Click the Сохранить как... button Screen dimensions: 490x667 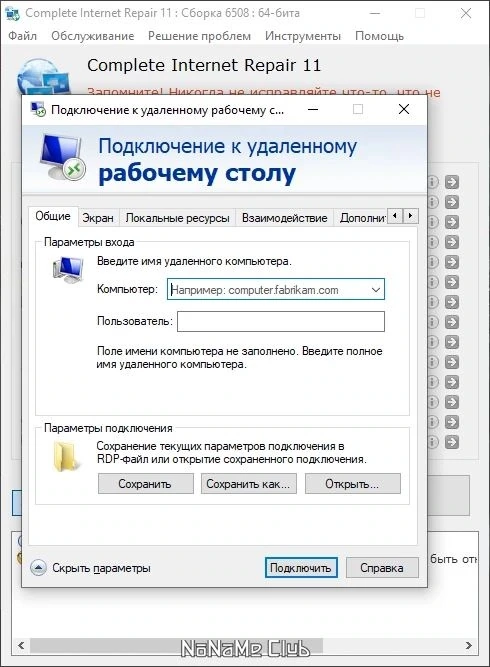(248, 484)
